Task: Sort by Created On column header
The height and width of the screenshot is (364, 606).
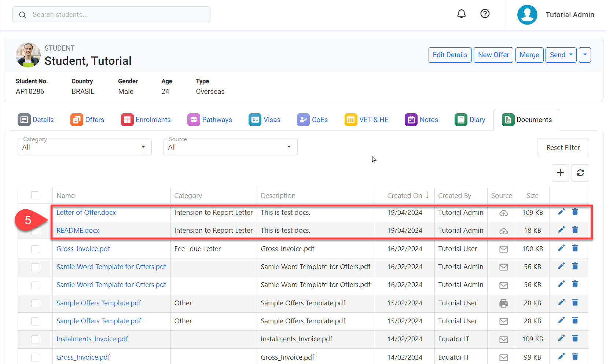Action: 405,196
